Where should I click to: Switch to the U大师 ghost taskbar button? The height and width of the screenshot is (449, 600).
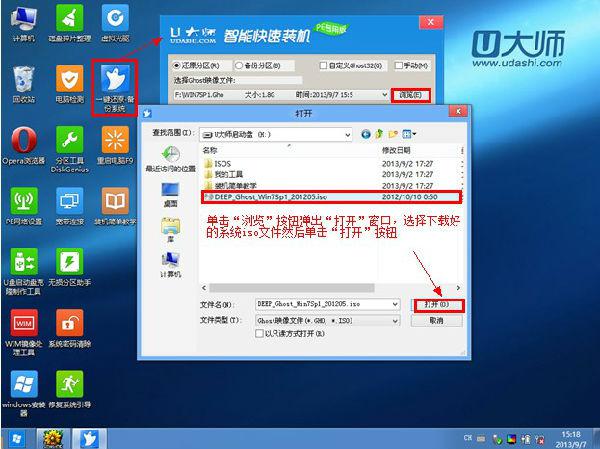point(90,439)
